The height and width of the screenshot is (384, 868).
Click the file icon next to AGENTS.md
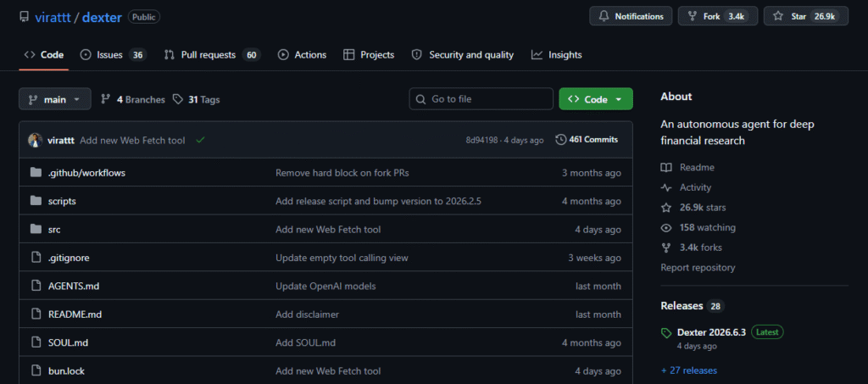[36, 286]
